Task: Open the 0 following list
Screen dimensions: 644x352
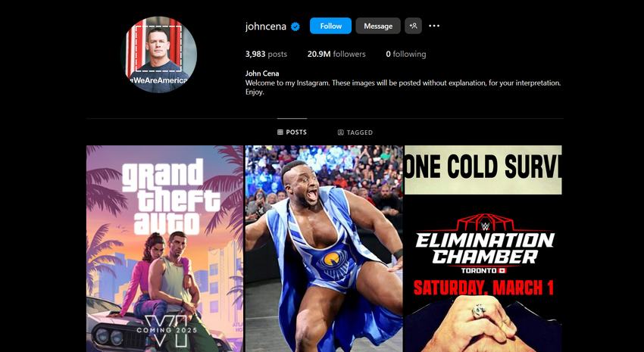Action: (x=405, y=55)
